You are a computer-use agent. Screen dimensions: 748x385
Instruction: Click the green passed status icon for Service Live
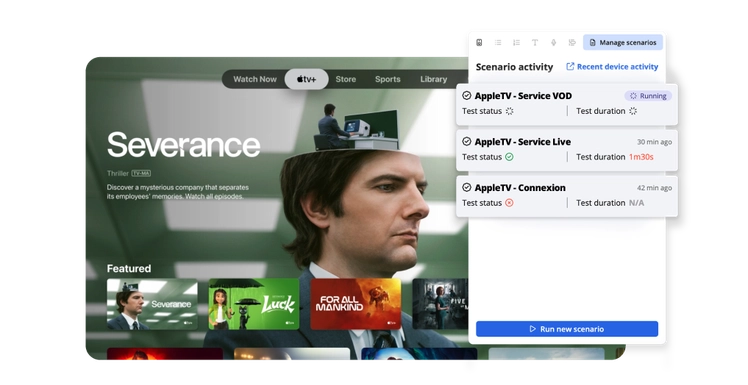pos(509,157)
